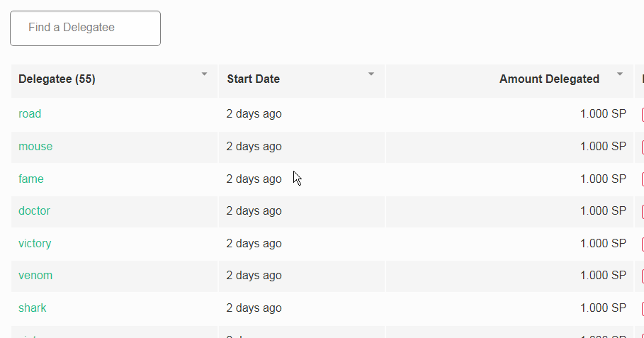Image resolution: width=644 pixels, height=338 pixels.
Task: Open the Delegatee column sort arrow
Action: coord(205,74)
